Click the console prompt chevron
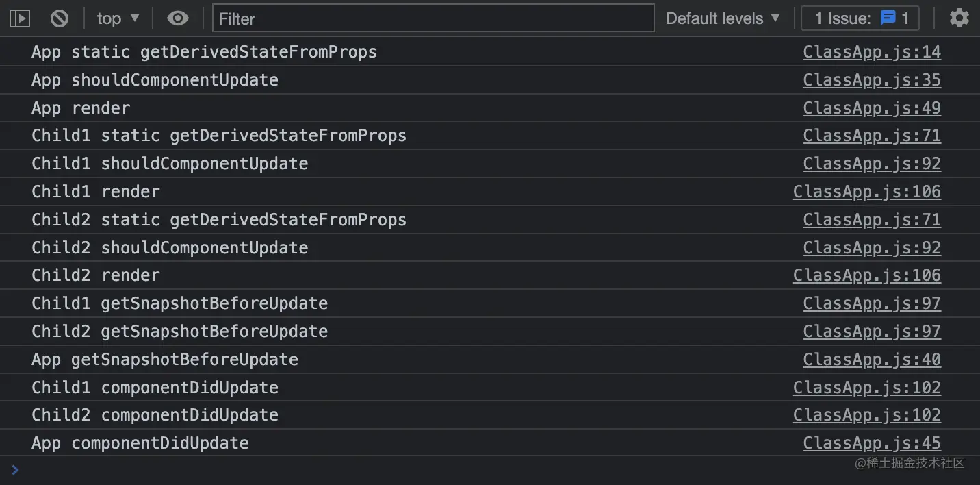This screenshot has width=980, height=485. pos(15,470)
